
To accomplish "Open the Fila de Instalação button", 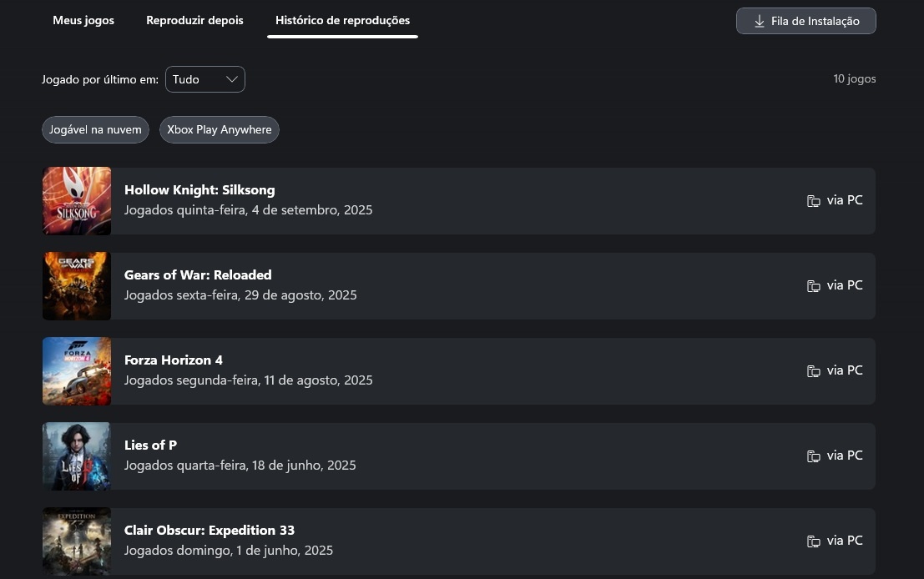I will 806,21.
